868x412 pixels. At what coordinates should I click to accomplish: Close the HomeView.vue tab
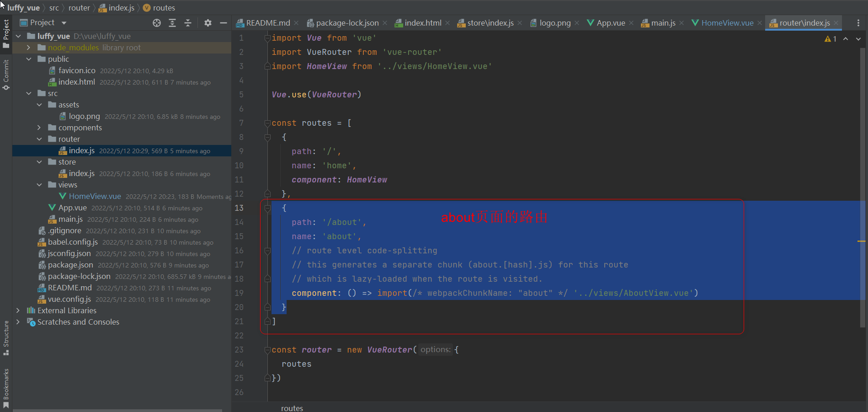(x=760, y=23)
